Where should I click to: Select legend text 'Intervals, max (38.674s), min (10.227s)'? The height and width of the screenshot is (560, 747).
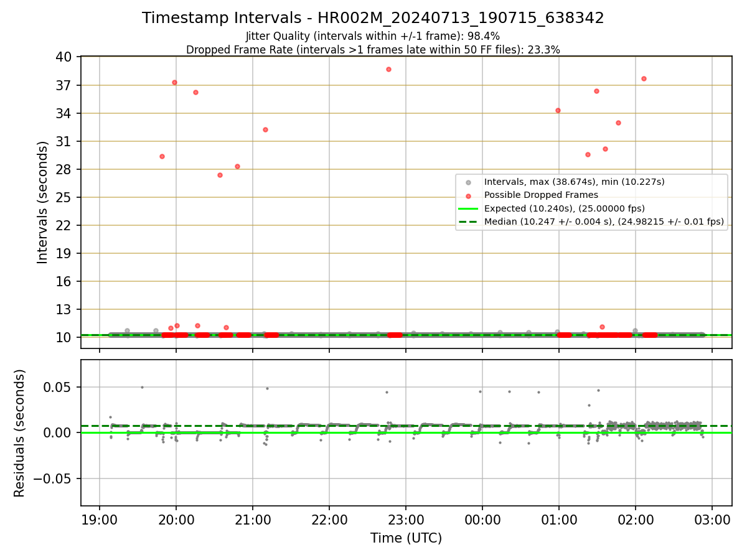[574, 182]
